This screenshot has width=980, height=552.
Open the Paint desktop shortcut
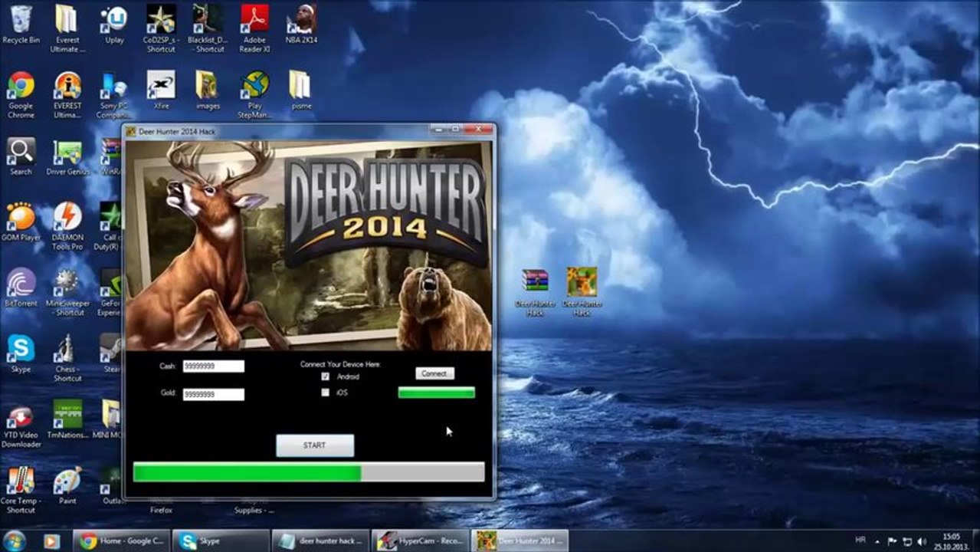click(x=67, y=486)
